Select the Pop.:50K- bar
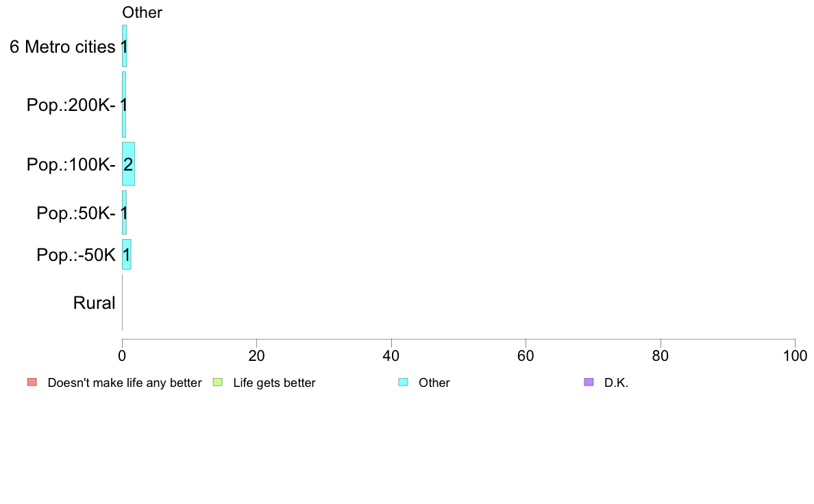 point(124,213)
